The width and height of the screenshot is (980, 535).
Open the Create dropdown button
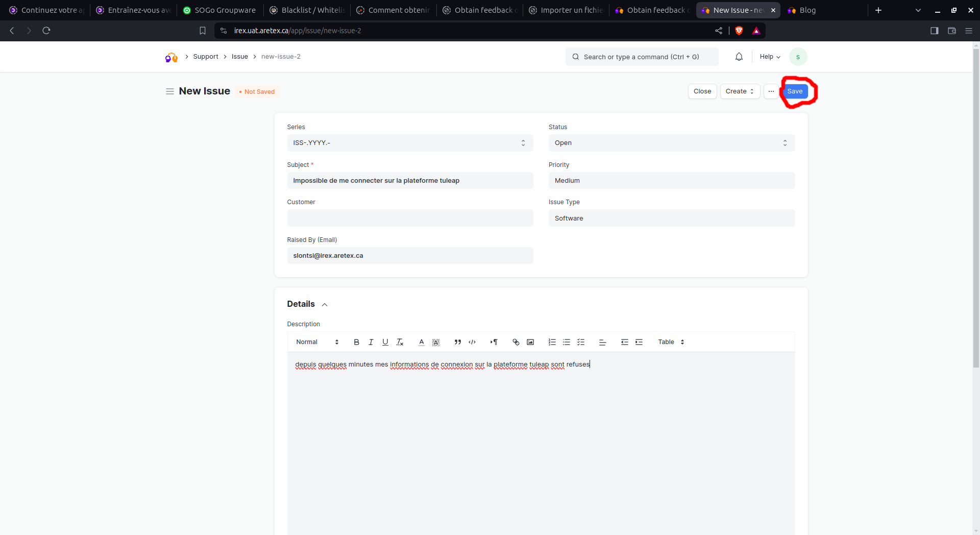740,91
